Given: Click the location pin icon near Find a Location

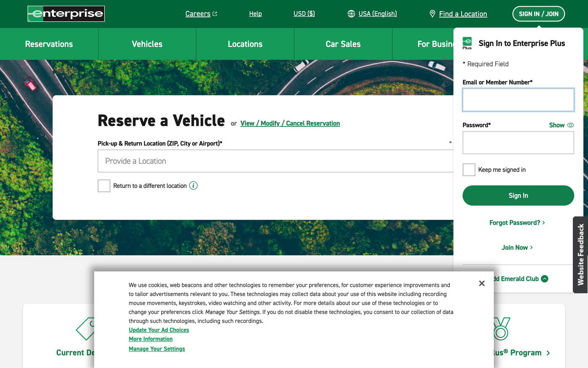Looking at the screenshot, I should pos(432,13).
